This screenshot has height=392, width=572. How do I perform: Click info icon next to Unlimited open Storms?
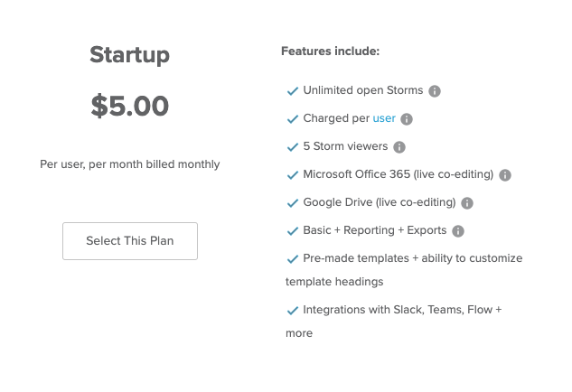tap(434, 91)
